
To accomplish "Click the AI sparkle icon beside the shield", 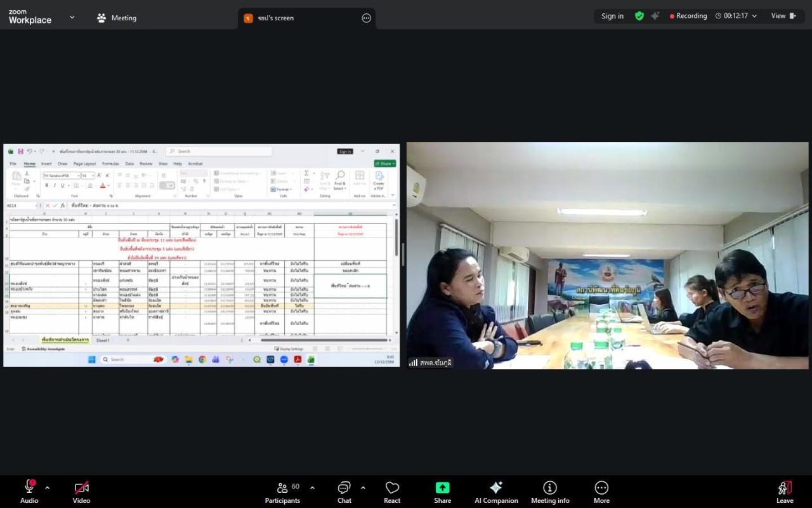I will 655,16.
